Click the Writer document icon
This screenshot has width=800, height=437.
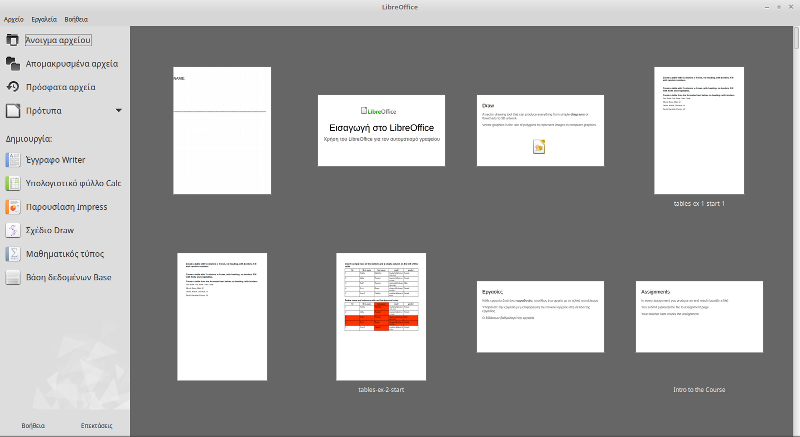click(x=12, y=160)
